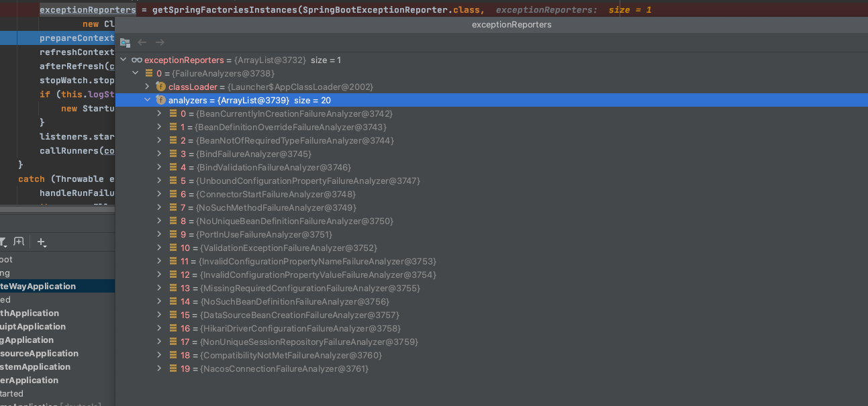Click the add service plus icon
This screenshot has height=406, width=868.
coord(41,242)
